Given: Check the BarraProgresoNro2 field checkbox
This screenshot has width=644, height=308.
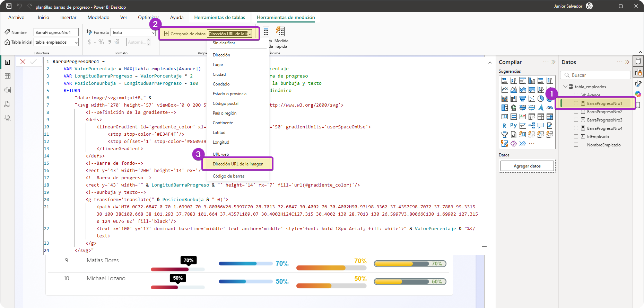Looking at the screenshot, I should click(576, 111).
